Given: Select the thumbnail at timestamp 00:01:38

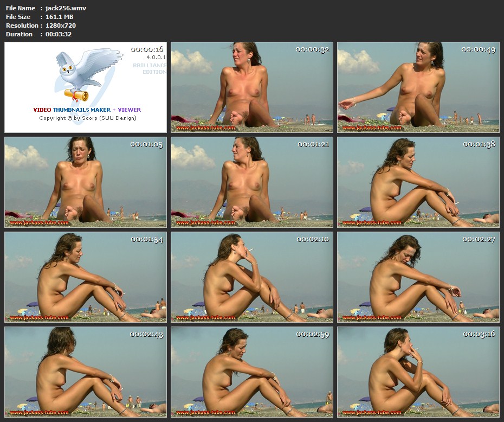Looking at the screenshot, I should [x=418, y=182].
